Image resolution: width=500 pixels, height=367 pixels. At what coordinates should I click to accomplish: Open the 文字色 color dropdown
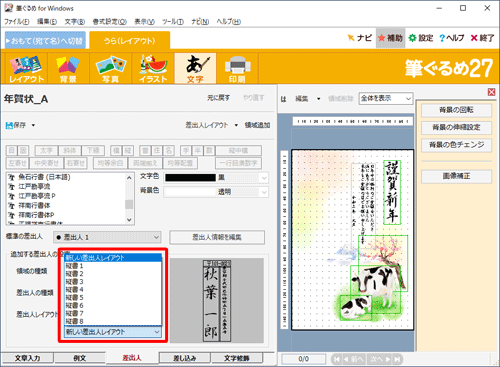pos(264,178)
